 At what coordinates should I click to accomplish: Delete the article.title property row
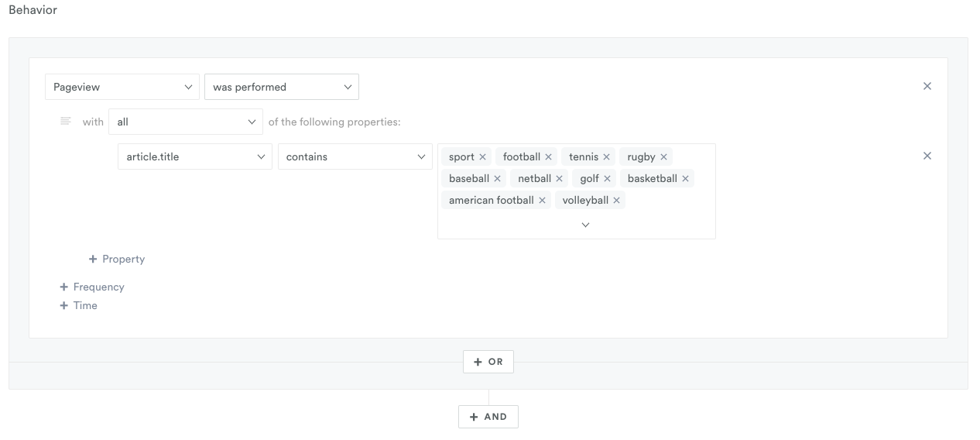927,156
